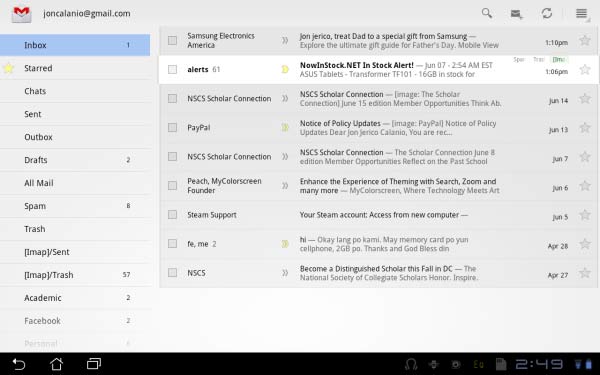Check the NSCS Apr 27 email checkbox

coord(173,273)
